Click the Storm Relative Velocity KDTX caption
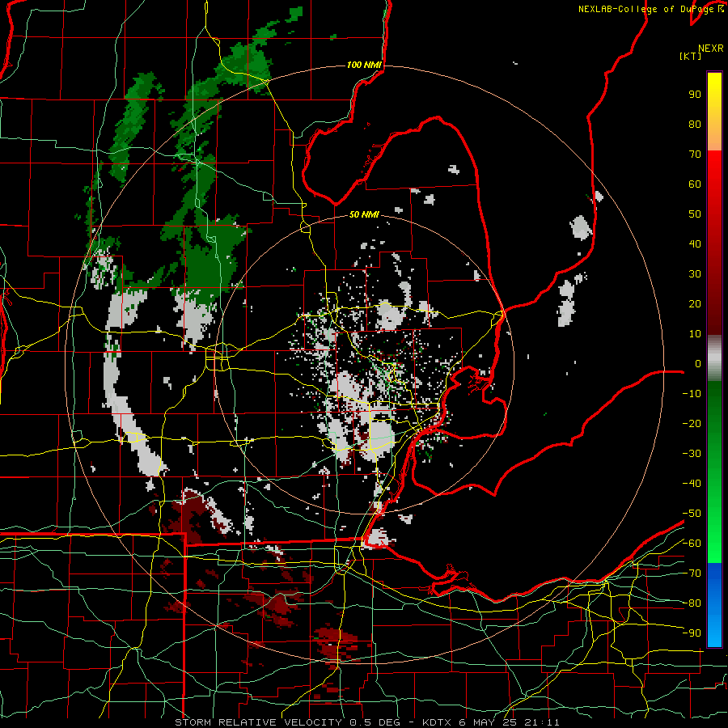Image resolution: width=728 pixels, height=728 pixels. tap(367, 722)
